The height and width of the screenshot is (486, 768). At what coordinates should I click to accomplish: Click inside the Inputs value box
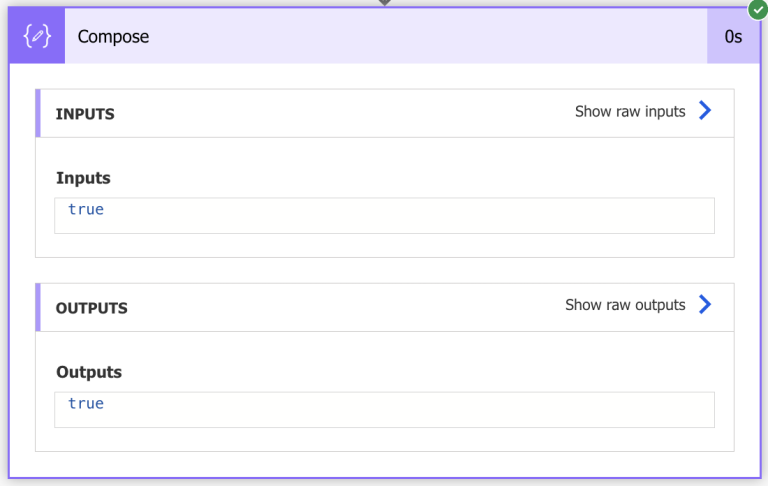tap(400, 215)
